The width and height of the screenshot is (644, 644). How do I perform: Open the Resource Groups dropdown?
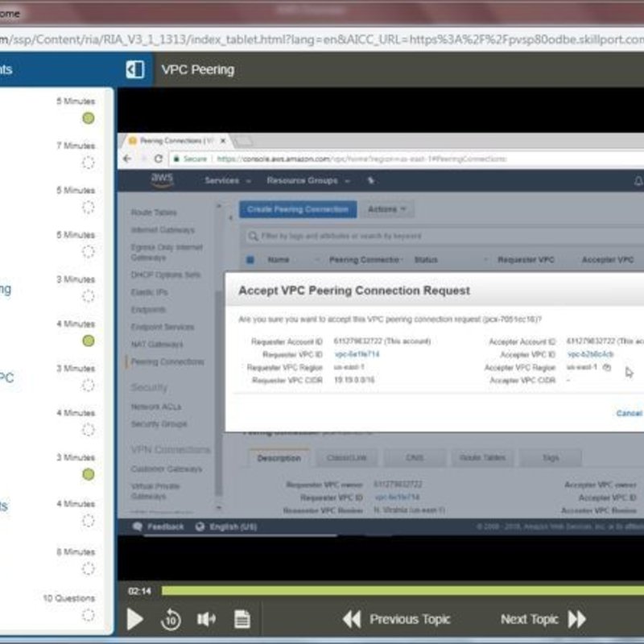tap(308, 180)
